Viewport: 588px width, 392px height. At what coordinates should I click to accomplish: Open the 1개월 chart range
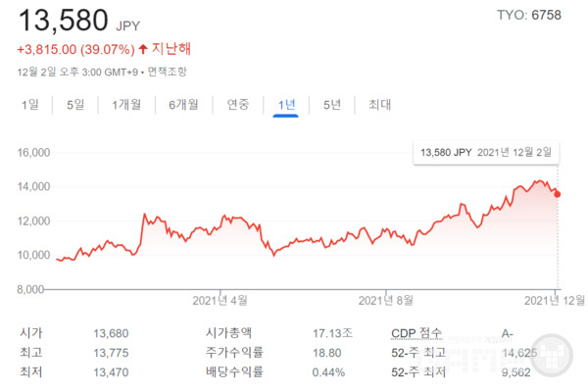tap(126, 105)
